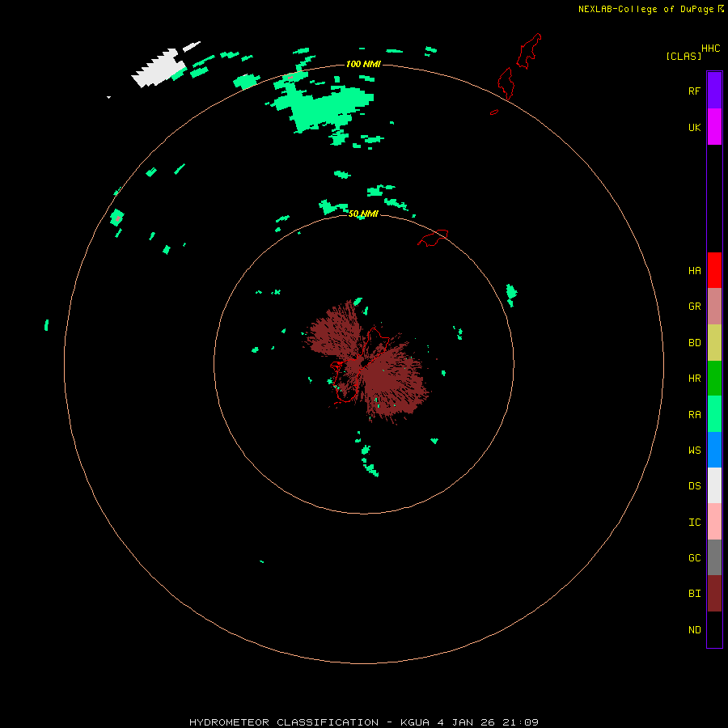The height and width of the screenshot is (728, 728).
Task: Click the GC legend label
Action: click(x=694, y=557)
